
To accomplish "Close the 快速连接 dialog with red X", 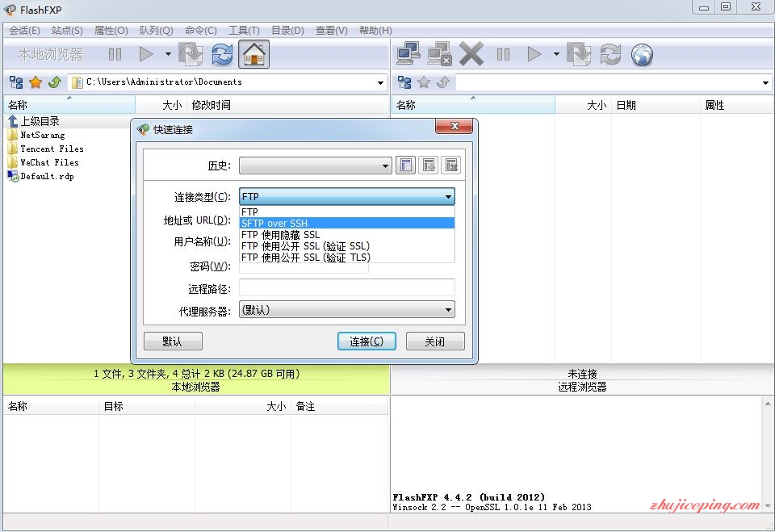I will 455,126.
